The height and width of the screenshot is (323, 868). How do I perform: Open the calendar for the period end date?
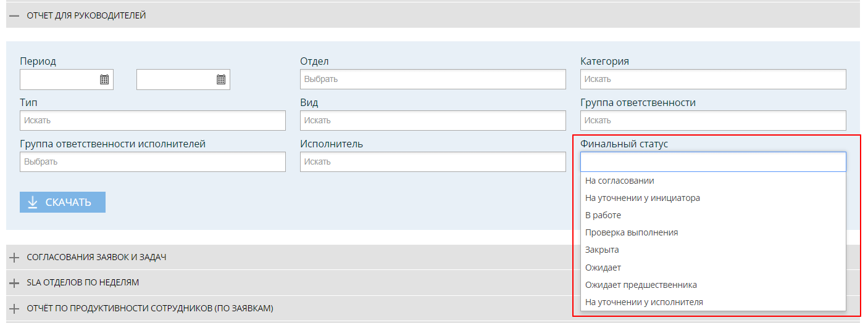[221, 80]
